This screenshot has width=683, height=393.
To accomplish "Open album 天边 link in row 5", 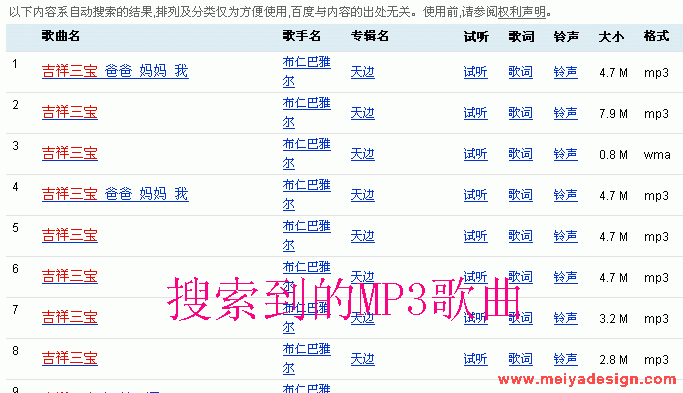I will click(362, 236).
